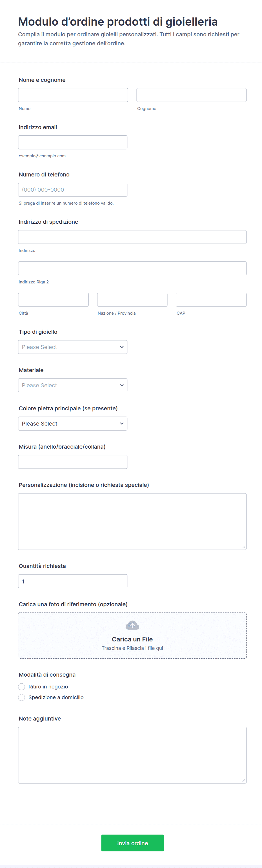
Task: Click the Indirizzo email input
Action: (x=72, y=142)
